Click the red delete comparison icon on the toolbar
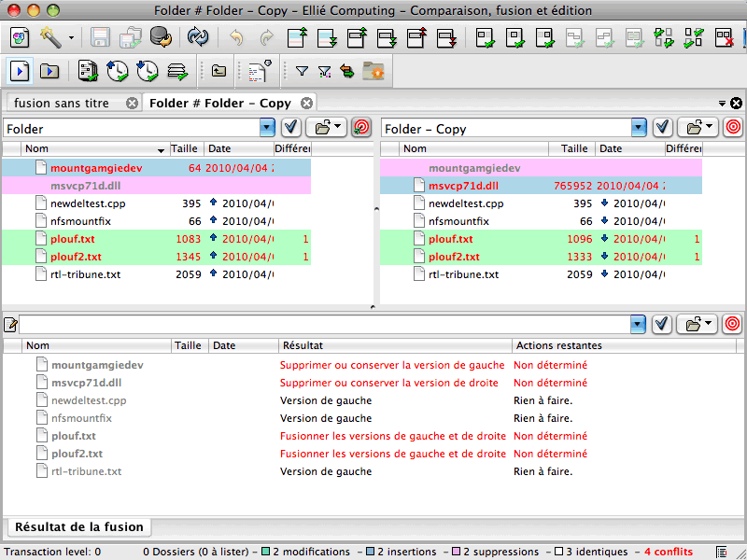Image resolution: width=747 pixels, height=560 pixels. coord(725,36)
